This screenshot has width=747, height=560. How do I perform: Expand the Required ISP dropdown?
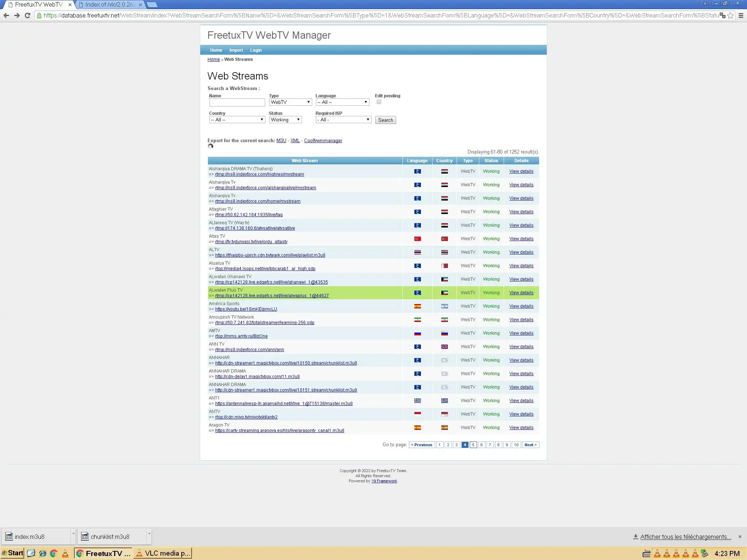343,120
